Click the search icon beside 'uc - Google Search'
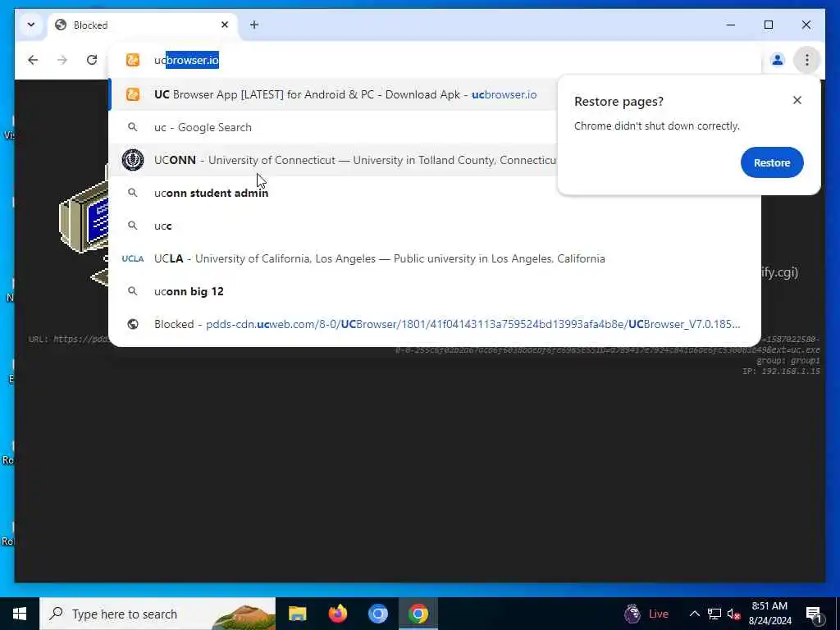The height and width of the screenshot is (630, 840). coord(133,127)
